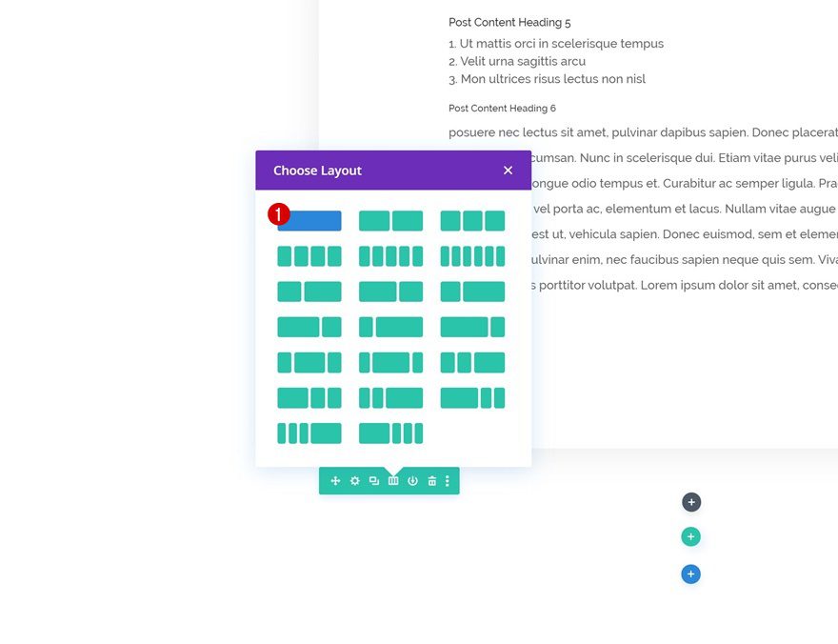Close the Choose Layout modal
This screenshot has width=838, height=644.
(x=508, y=170)
